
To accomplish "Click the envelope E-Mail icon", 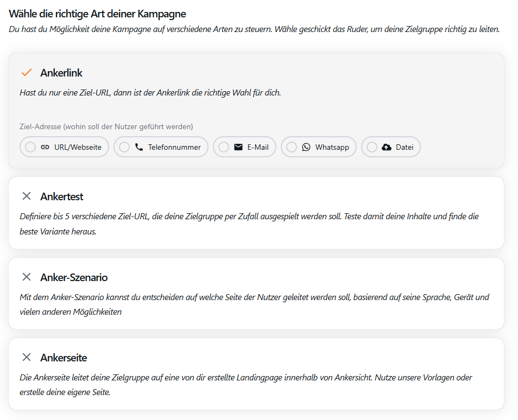I will [238, 147].
